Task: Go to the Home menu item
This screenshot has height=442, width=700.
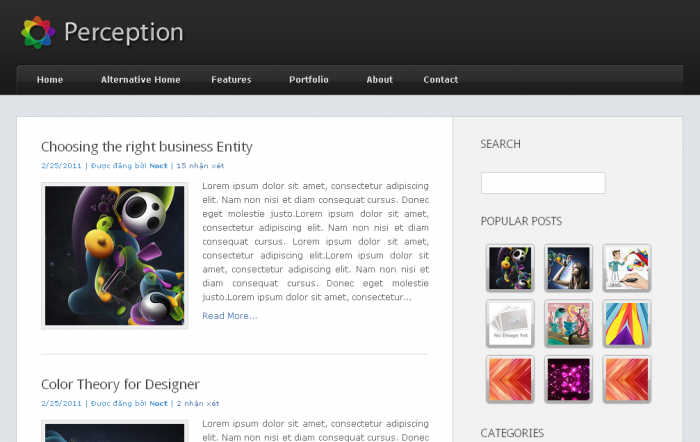Action: tap(50, 80)
